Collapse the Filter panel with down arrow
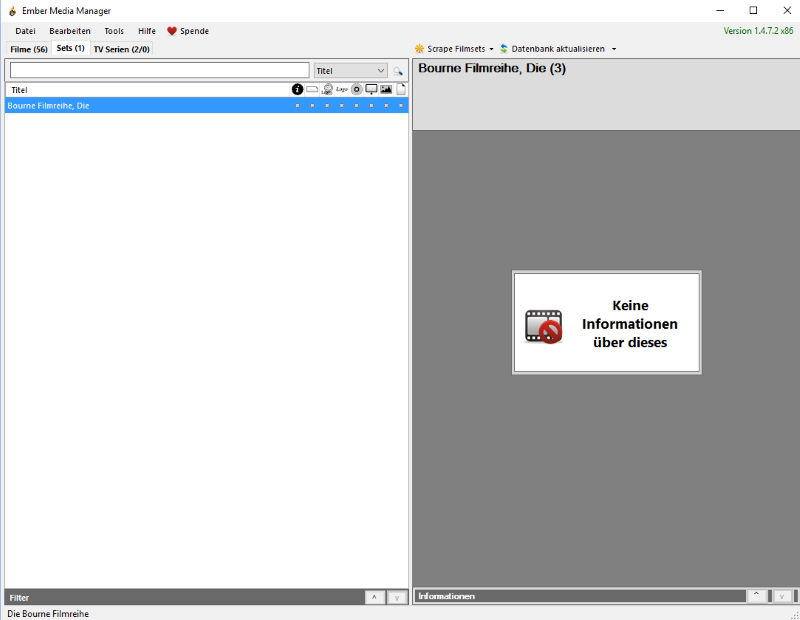This screenshot has height=620, width=800. 397,597
